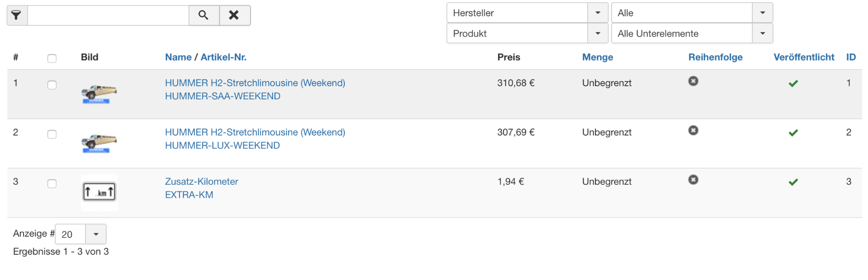Sort by Menge column header

coord(597,57)
